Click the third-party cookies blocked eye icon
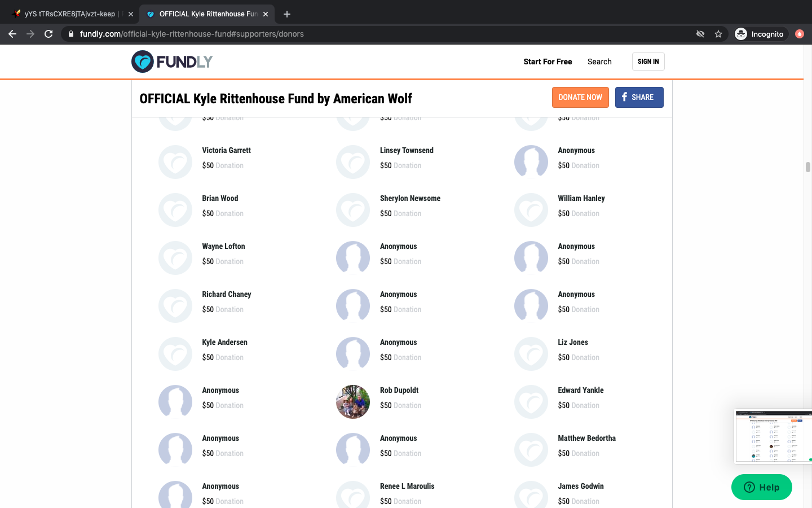812x508 pixels. pos(700,34)
